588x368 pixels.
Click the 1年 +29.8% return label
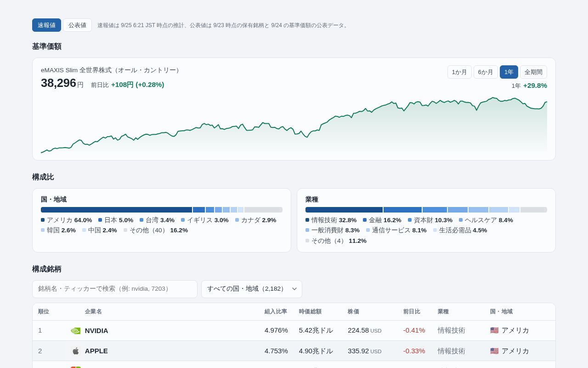(x=529, y=86)
